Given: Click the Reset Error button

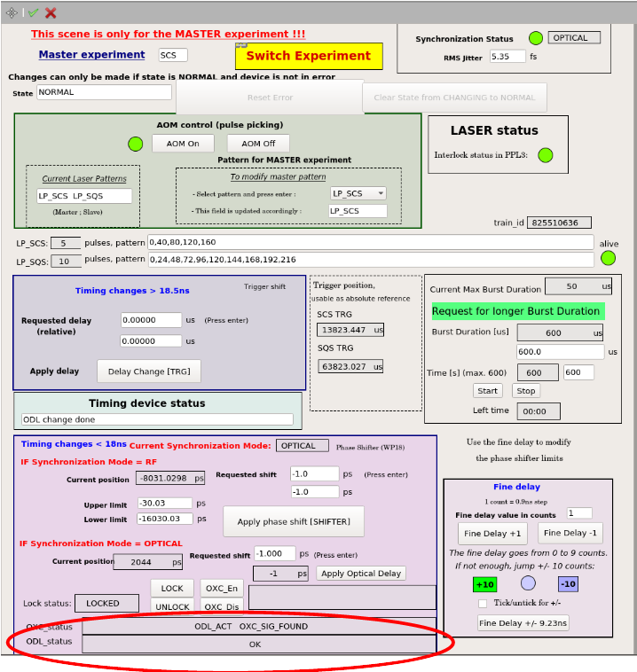Looking at the screenshot, I should 271,98.
